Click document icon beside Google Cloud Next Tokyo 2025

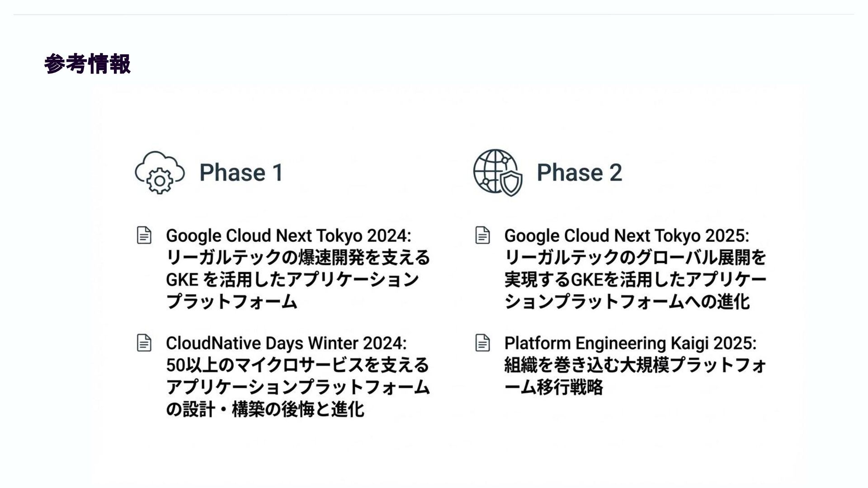click(x=482, y=235)
